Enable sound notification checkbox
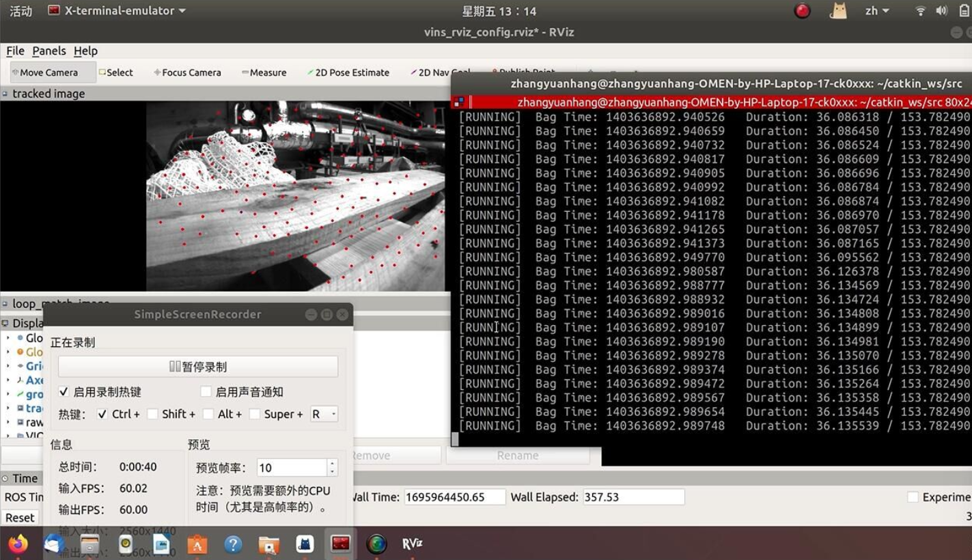 (206, 392)
